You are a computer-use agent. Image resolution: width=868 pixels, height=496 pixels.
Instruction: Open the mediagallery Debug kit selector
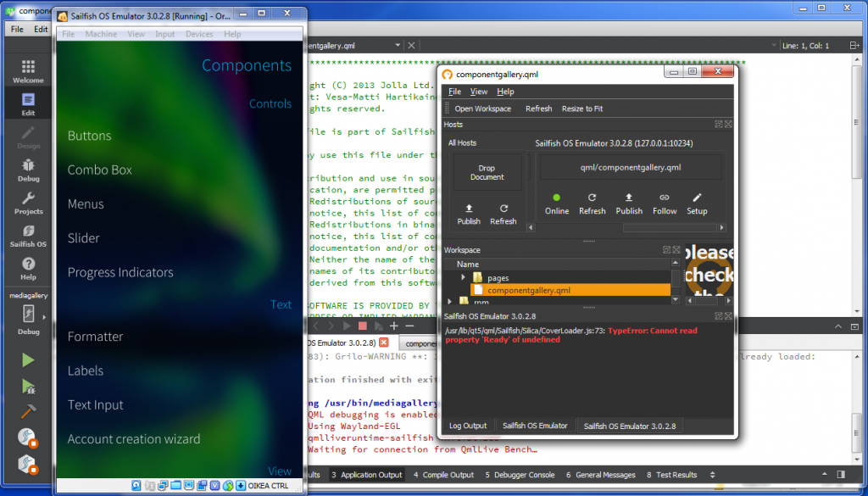tap(28, 318)
